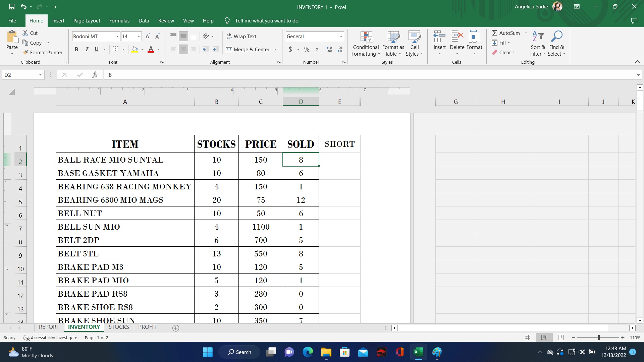
Task: Open Edge browser from the taskbar
Action: coord(308,352)
